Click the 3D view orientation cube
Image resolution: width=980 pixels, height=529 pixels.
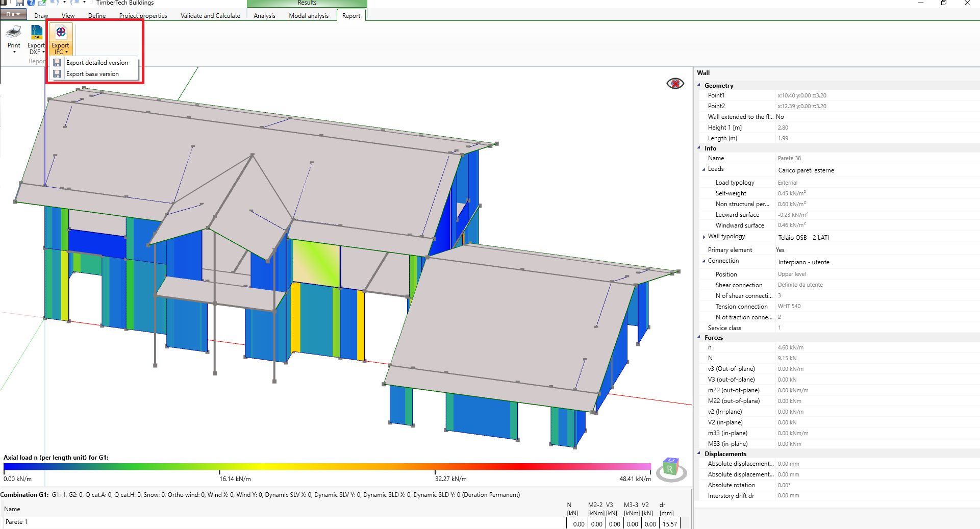point(670,468)
